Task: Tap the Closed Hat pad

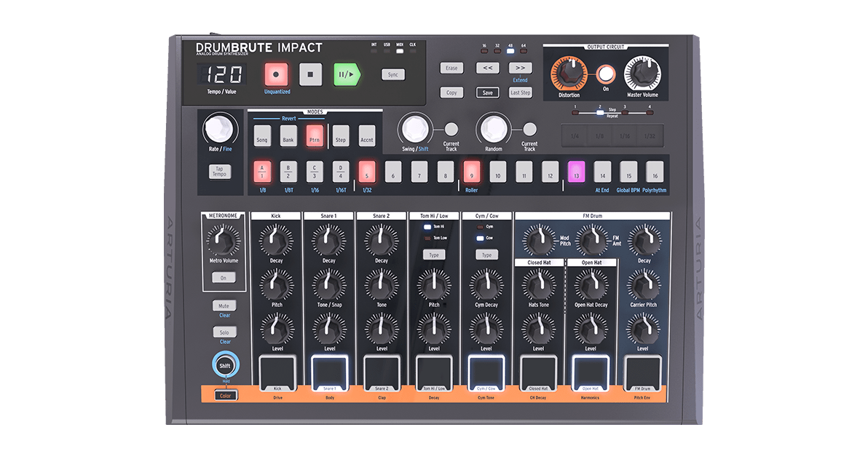Action: click(538, 372)
